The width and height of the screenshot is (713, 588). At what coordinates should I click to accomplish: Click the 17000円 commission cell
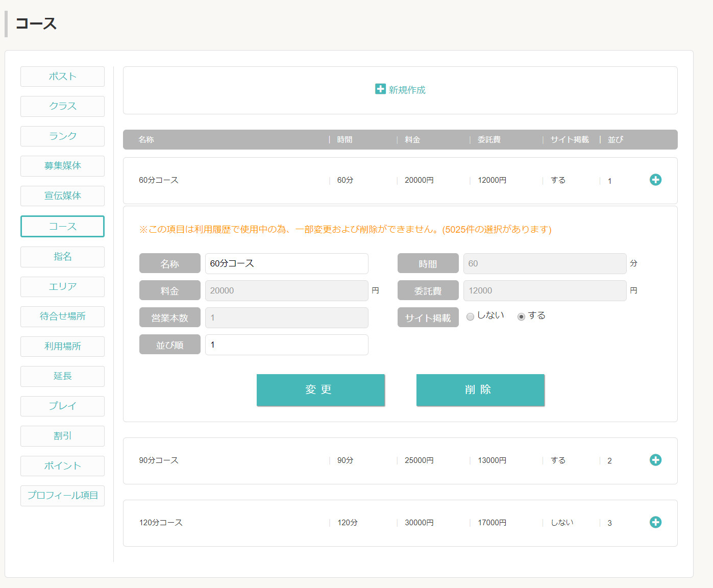(x=492, y=523)
